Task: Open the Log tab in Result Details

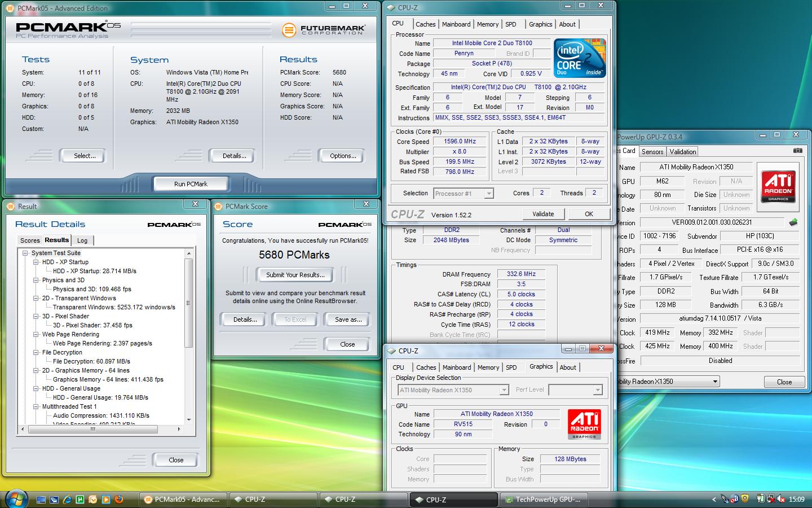Action: (82, 240)
